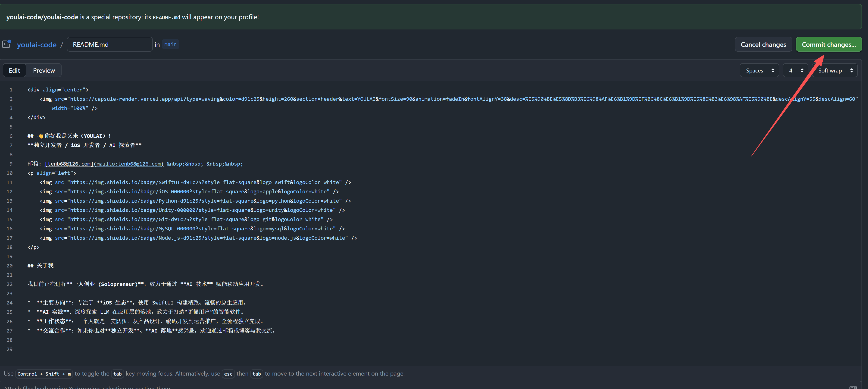
Task: Click the waving hand emoji on line 6
Action: pos(41,136)
